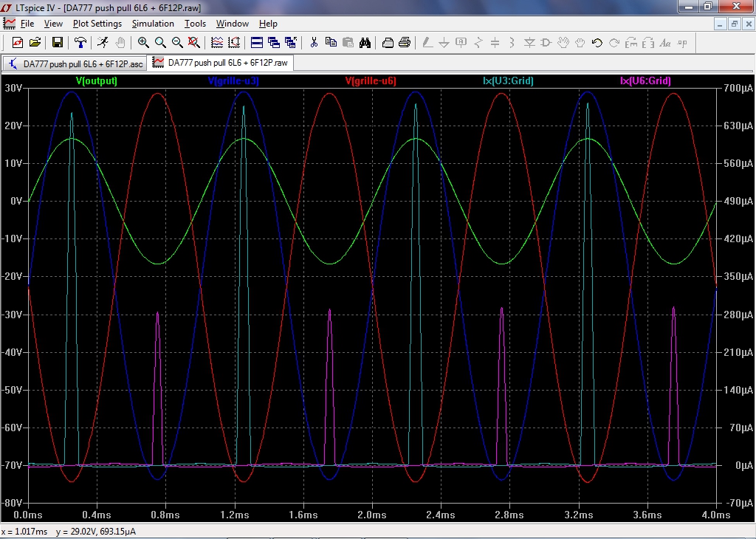This screenshot has height=539, width=756.
Task: Click the SPICE directive .op icon
Action: tap(681, 43)
